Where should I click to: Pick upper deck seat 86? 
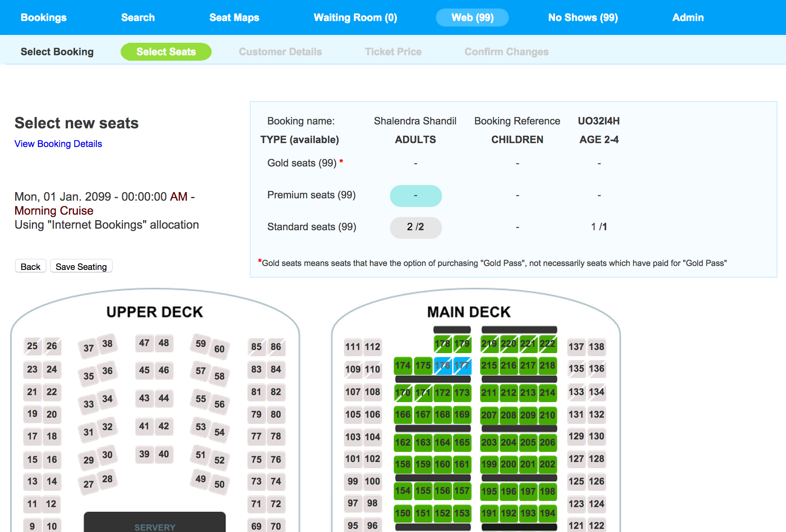(276, 347)
